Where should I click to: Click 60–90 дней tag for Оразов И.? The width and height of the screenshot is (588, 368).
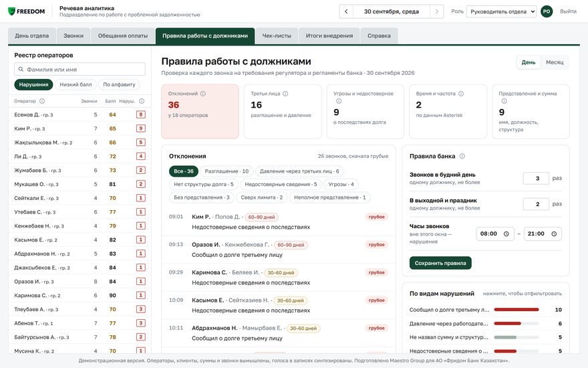click(x=291, y=245)
